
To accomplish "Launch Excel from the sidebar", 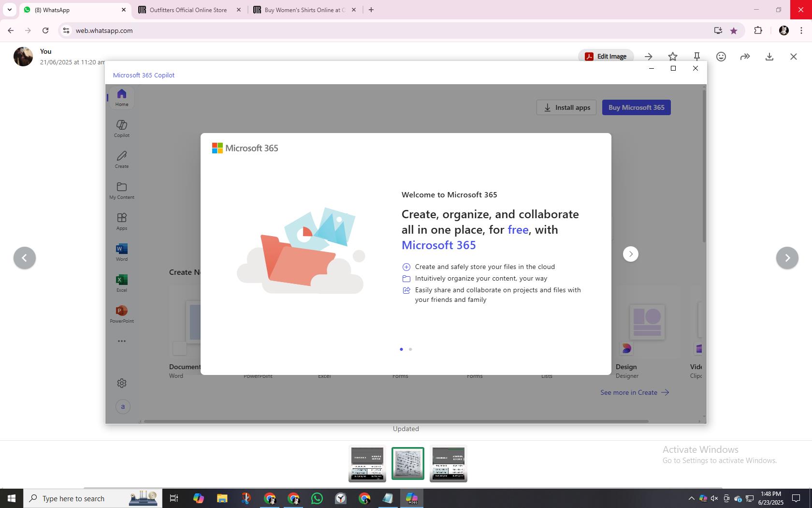I will (121, 284).
